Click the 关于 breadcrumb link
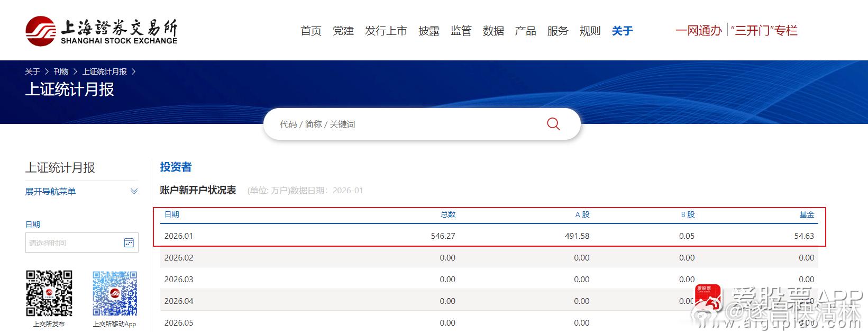The width and height of the screenshot is (868, 332). (32, 71)
